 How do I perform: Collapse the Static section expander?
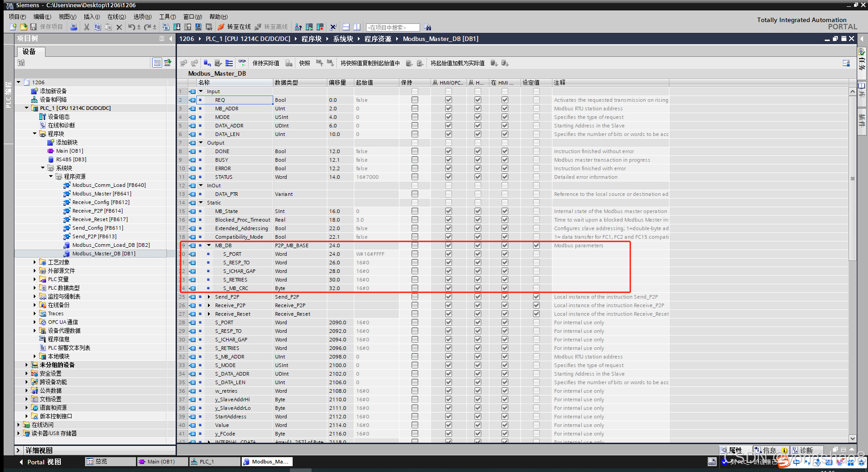201,203
